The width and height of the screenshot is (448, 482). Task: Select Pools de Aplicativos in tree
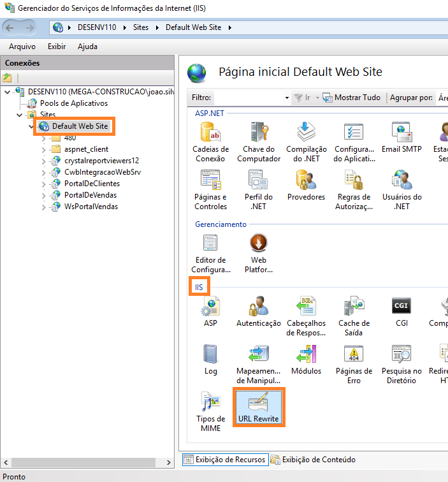(x=73, y=103)
